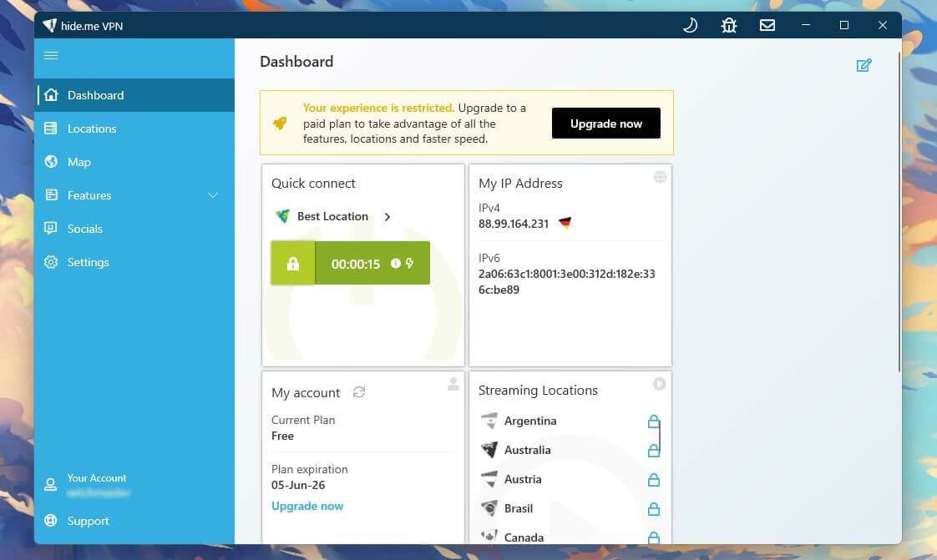Open the bug report icon

(728, 25)
